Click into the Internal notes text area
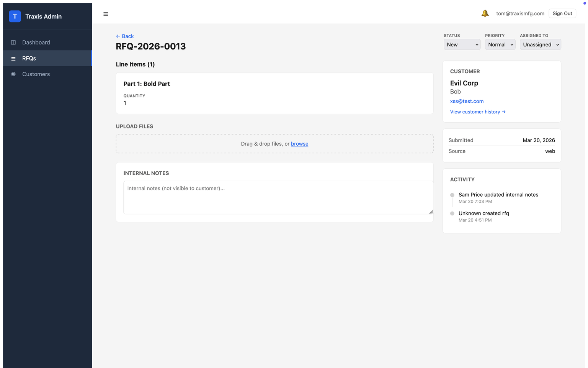This screenshot has width=588, height=368. (278, 197)
